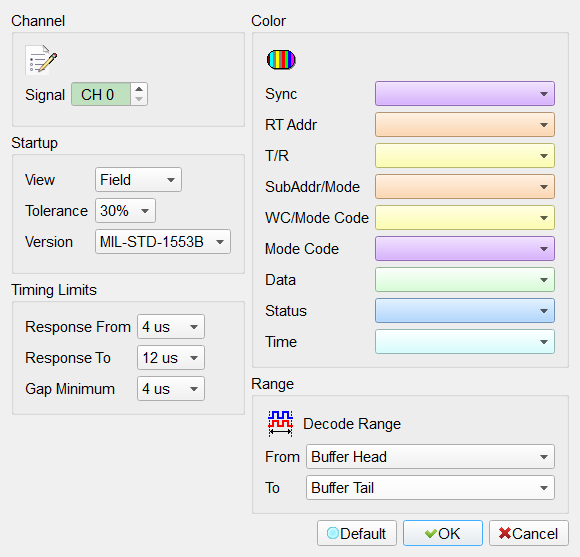Open the Decode Range From dropdown

tap(430, 457)
